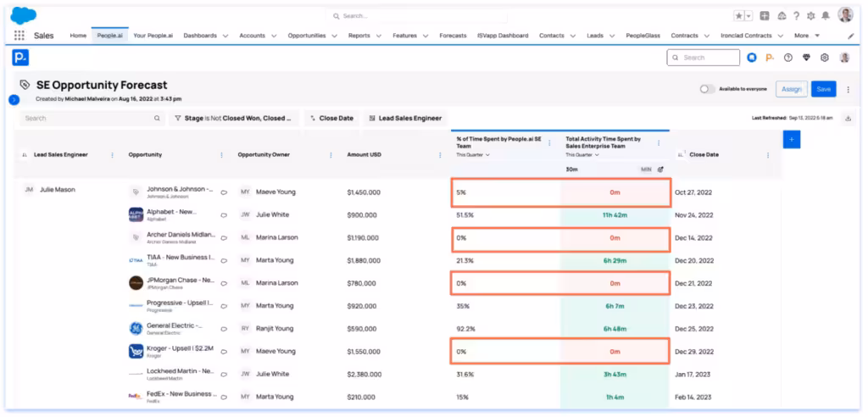868x417 pixels.
Task: Expand the Reports tab dropdown
Action: click(379, 36)
